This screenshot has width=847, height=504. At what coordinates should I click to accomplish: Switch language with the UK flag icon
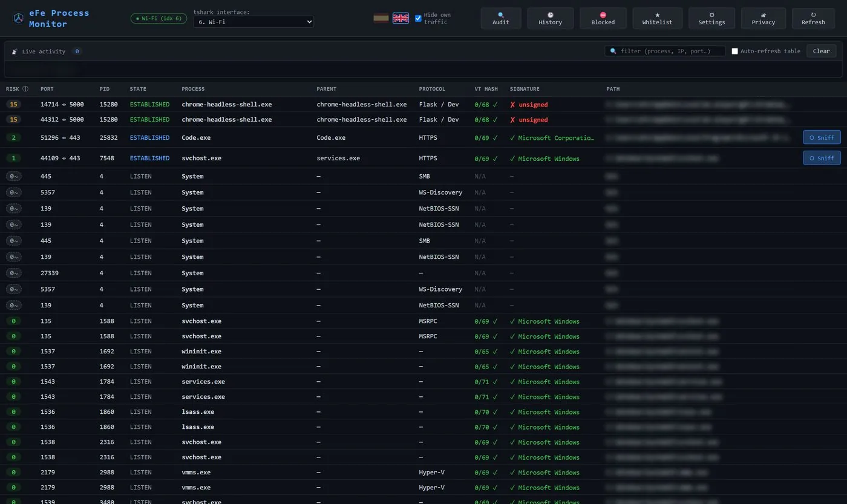(401, 18)
